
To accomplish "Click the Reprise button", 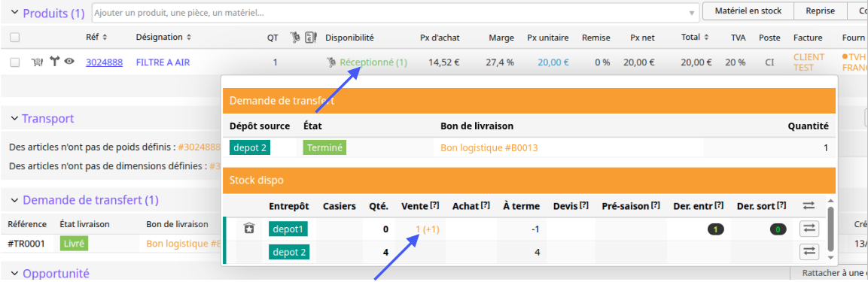I will pyautogui.click(x=820, y=11).
